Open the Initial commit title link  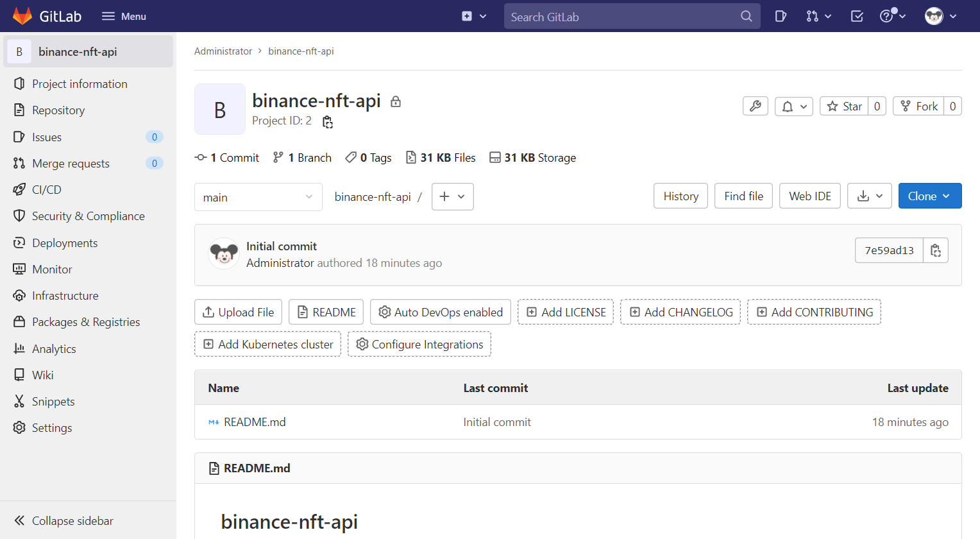[282, 246]
